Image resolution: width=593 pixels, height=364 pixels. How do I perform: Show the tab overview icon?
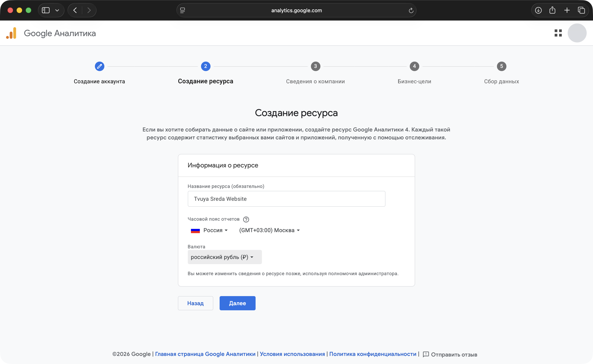click(x=581, y=10)
